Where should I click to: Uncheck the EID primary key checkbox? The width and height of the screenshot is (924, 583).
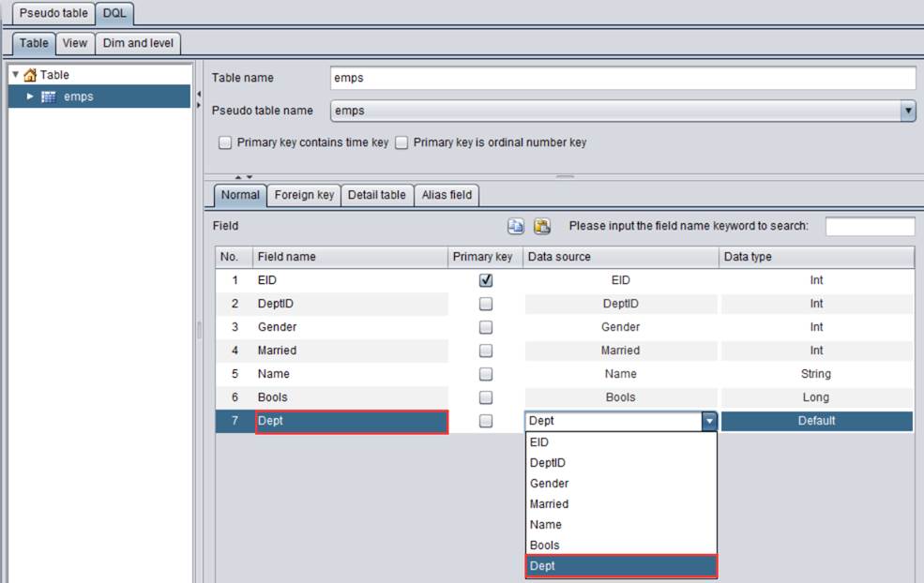point(486,280)
